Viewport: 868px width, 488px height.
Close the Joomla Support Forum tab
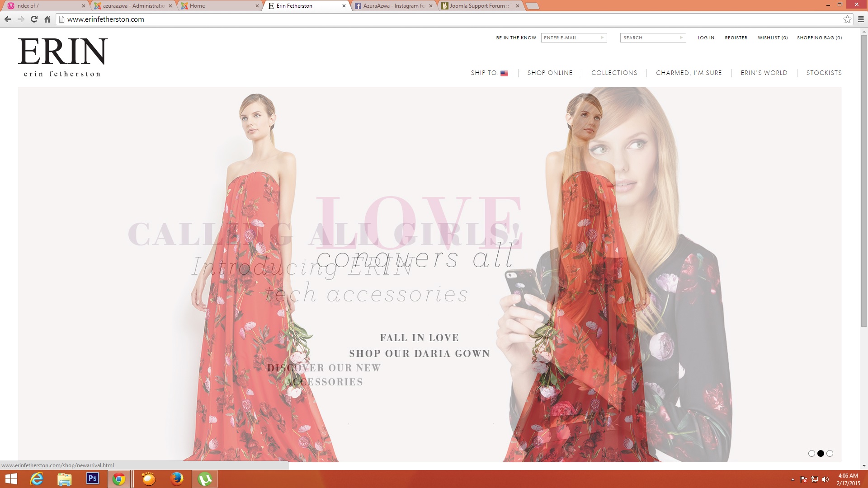coord(518,6)
